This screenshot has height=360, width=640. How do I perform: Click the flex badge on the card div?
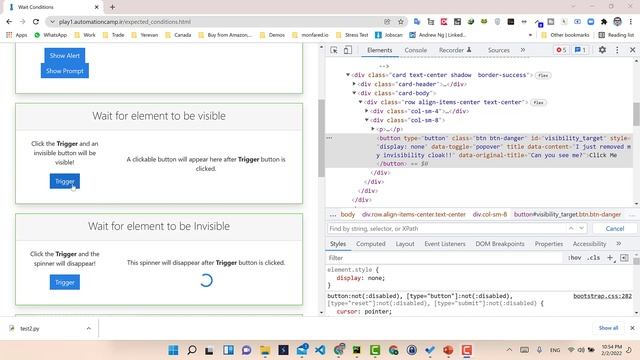[x=543, y=76]
